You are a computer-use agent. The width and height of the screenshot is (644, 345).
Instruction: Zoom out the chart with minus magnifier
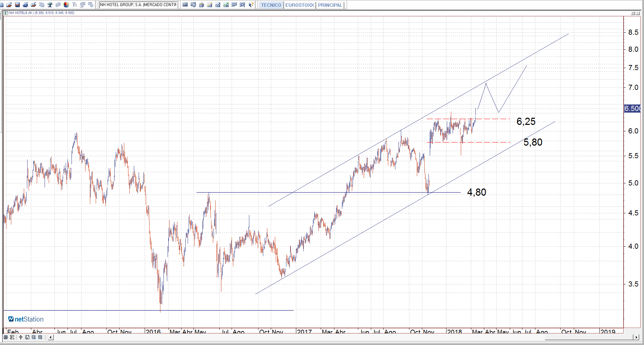pos(34,337)
